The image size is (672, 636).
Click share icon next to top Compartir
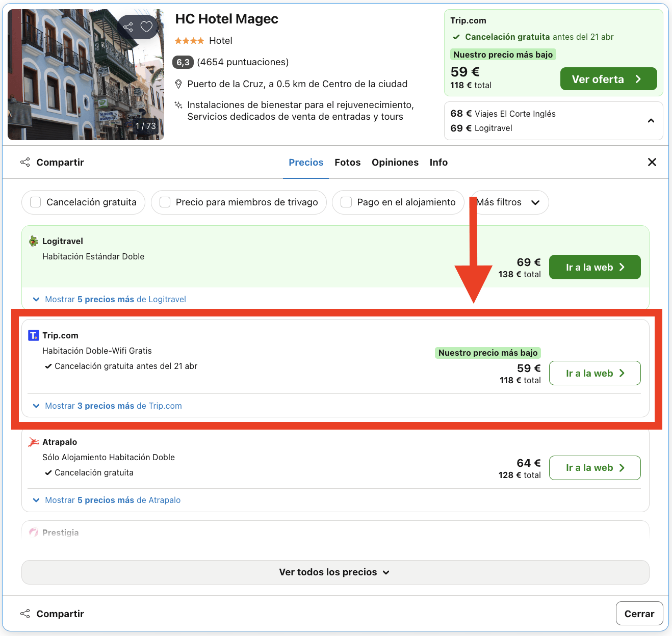(25, 162)
